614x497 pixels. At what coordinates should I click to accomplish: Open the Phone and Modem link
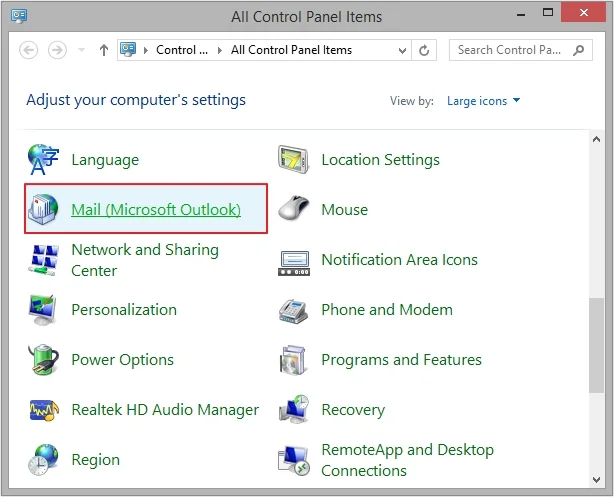pyautogui.click(x=387, y=310)
